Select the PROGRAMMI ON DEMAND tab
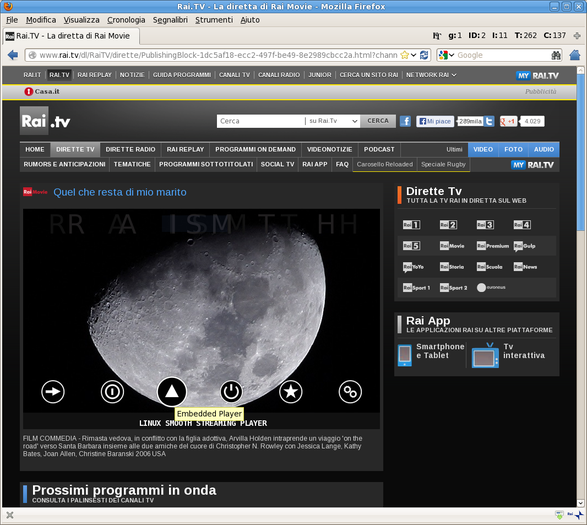 click(x=255, y=149)
